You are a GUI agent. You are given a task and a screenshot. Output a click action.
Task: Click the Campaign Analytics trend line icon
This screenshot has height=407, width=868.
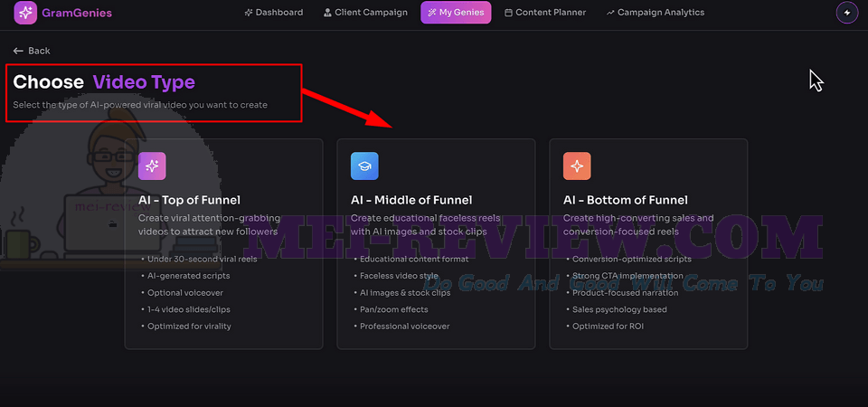pyautogui.click(x=610, y=13)
